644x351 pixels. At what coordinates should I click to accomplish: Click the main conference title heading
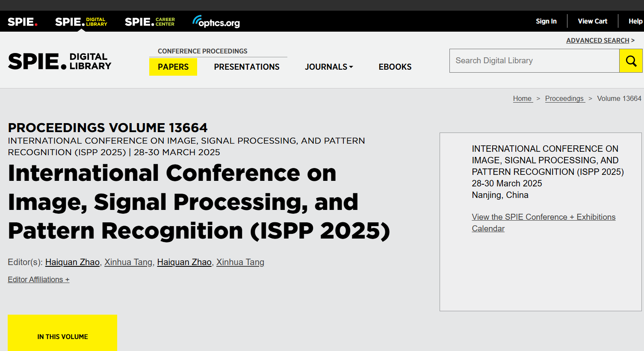tap(199, 202)
